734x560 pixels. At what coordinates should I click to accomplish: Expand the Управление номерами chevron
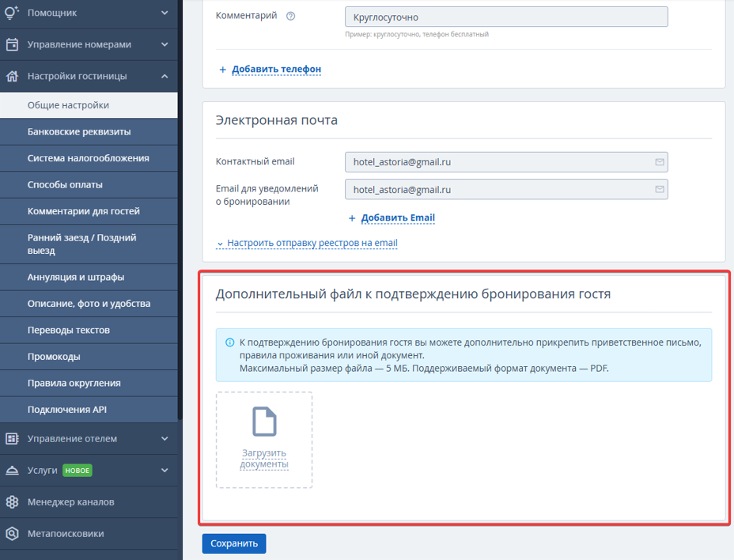(165, 44)
